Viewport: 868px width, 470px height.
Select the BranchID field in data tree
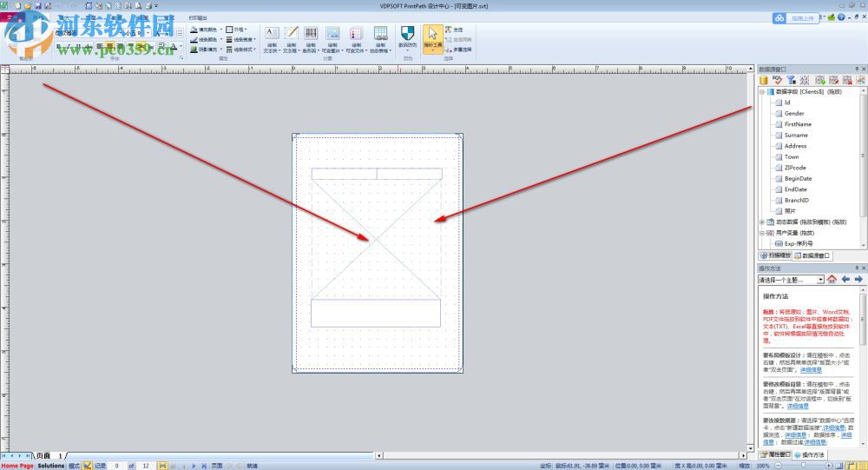click(x=796, y=200)
